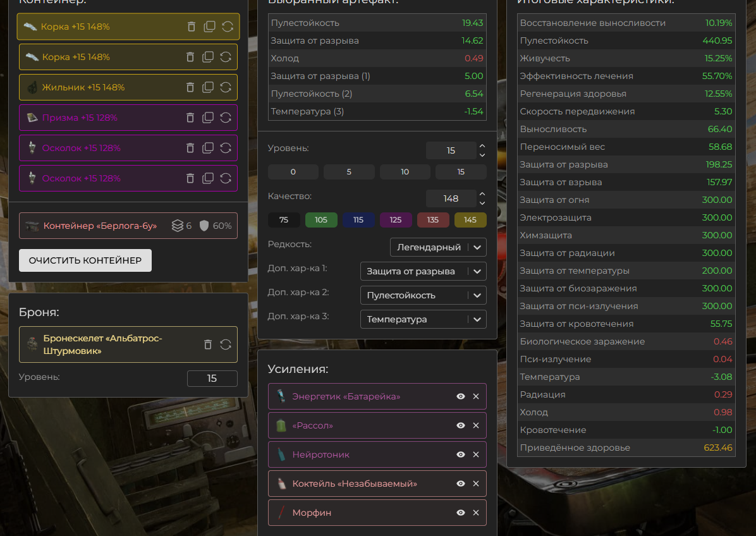Select the Жильник +15 148% artifact row
The width and height of the screenshot is (756, 536).
click(x=128, y=87)
